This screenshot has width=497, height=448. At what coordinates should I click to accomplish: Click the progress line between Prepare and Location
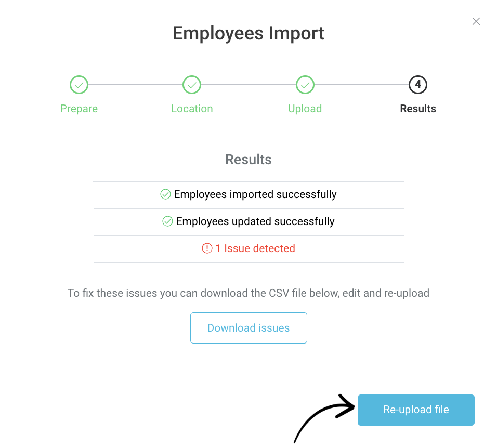pyautogui.click(x=135, y=85)
